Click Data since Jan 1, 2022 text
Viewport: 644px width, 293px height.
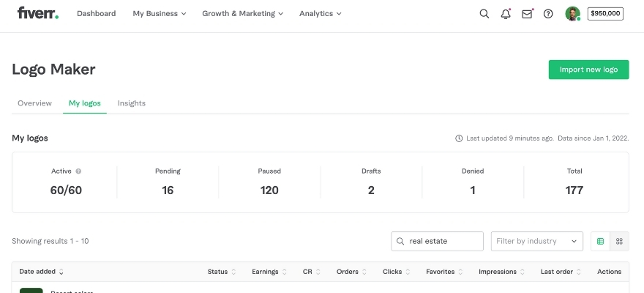click(x=593, y=138)
